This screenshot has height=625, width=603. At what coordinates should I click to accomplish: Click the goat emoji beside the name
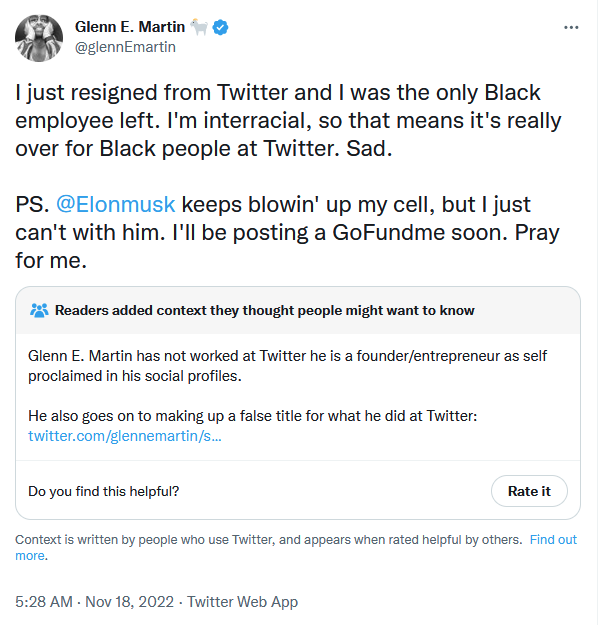[x=198, y=27]
